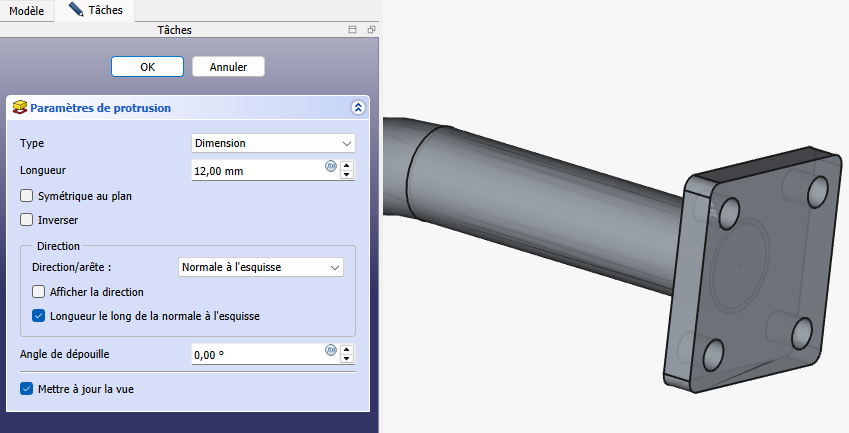
Task: Decrease Longueur with the down arrow
Action: [347, 176]
